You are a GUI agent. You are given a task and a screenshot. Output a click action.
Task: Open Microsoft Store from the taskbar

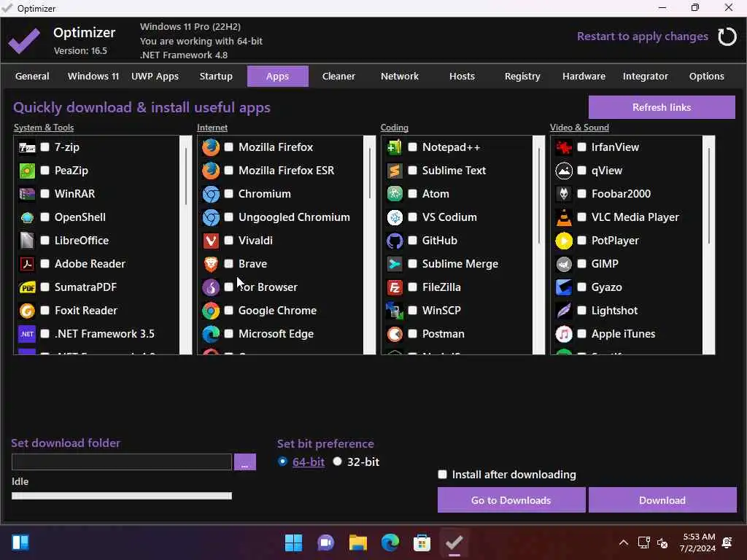422,542
